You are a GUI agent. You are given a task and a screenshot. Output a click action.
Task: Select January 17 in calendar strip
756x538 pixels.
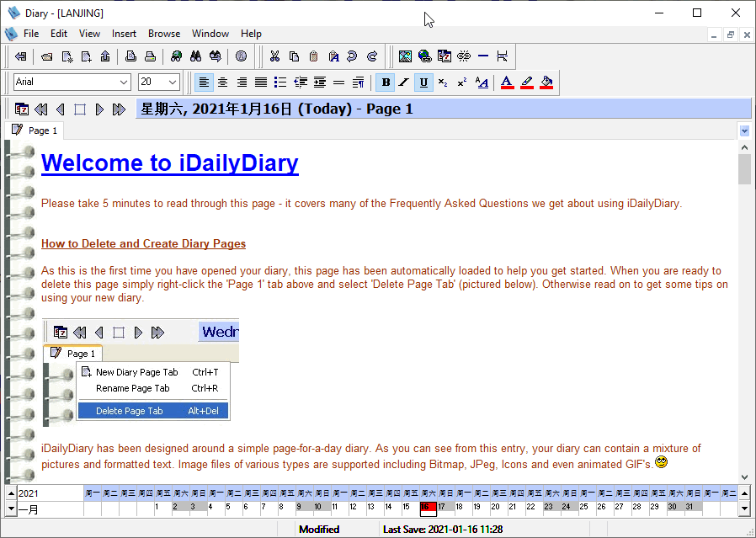tap(445, 509)
